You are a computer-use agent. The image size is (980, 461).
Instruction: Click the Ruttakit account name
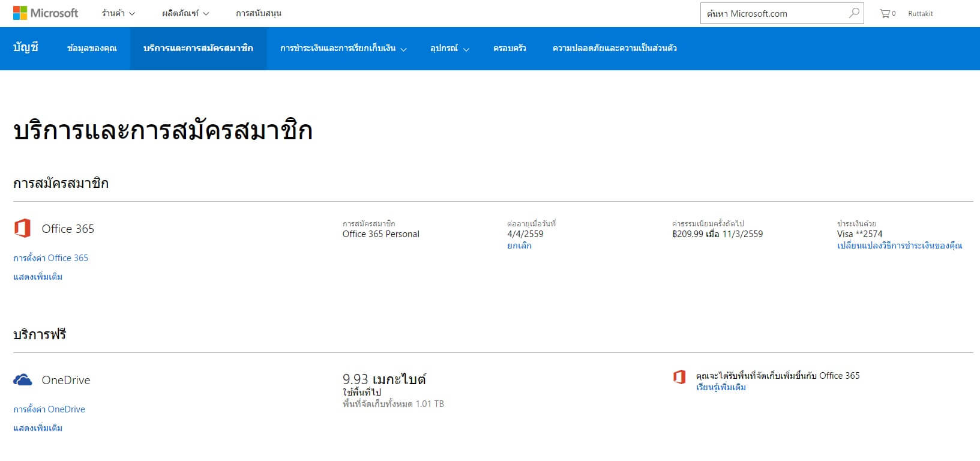920,13
